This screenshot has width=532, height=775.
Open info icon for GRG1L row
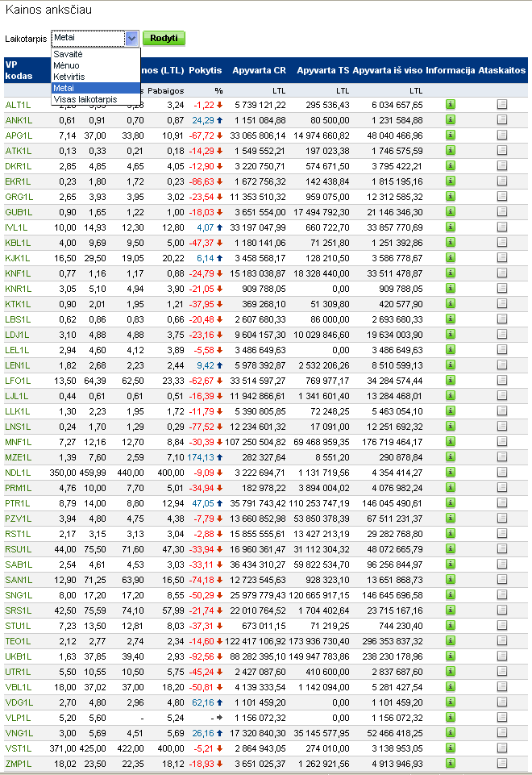click(450, 196)
